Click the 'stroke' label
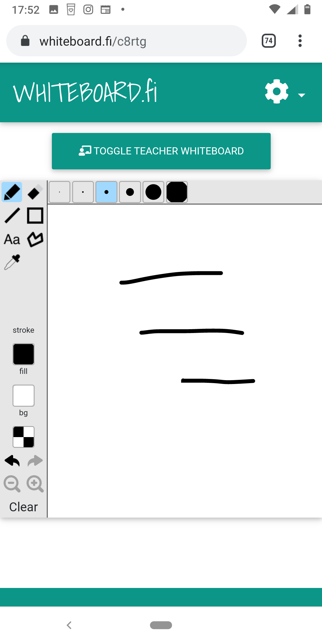The width and height of the screenshot is (322, 644). pos(24,330)
